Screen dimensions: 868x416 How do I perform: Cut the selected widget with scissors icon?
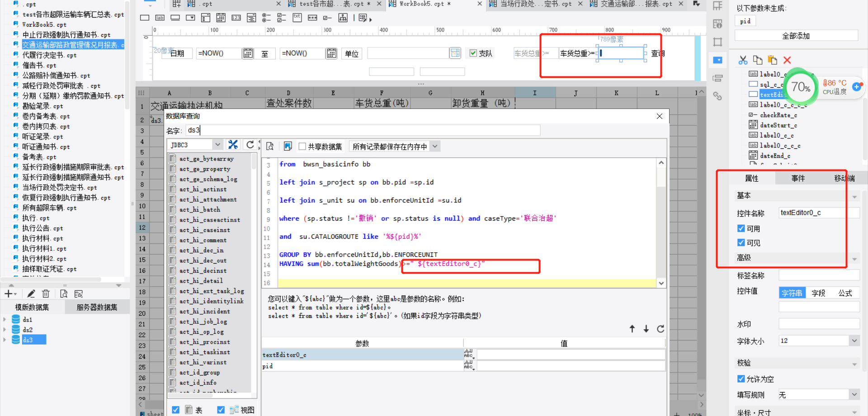click(x=743, y=60)
